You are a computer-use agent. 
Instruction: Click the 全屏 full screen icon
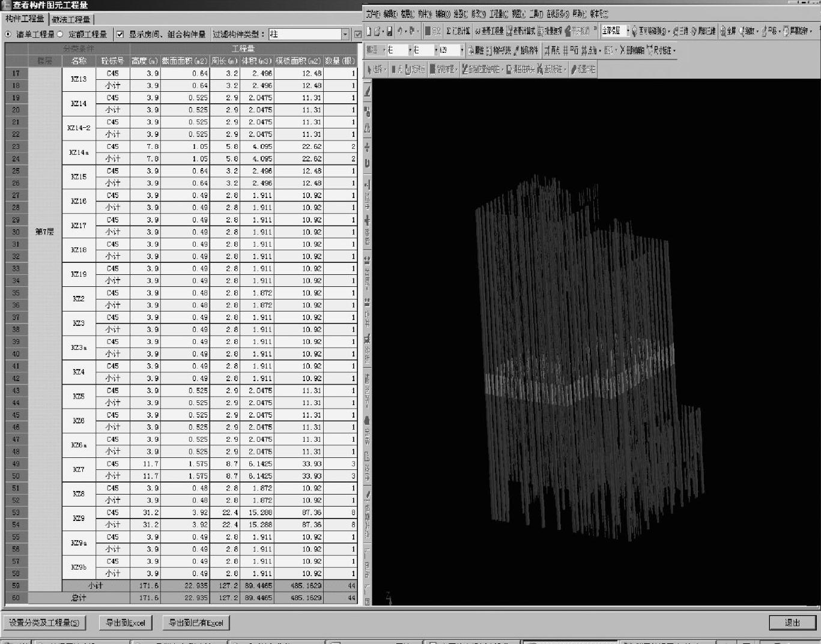click(728, 31)
